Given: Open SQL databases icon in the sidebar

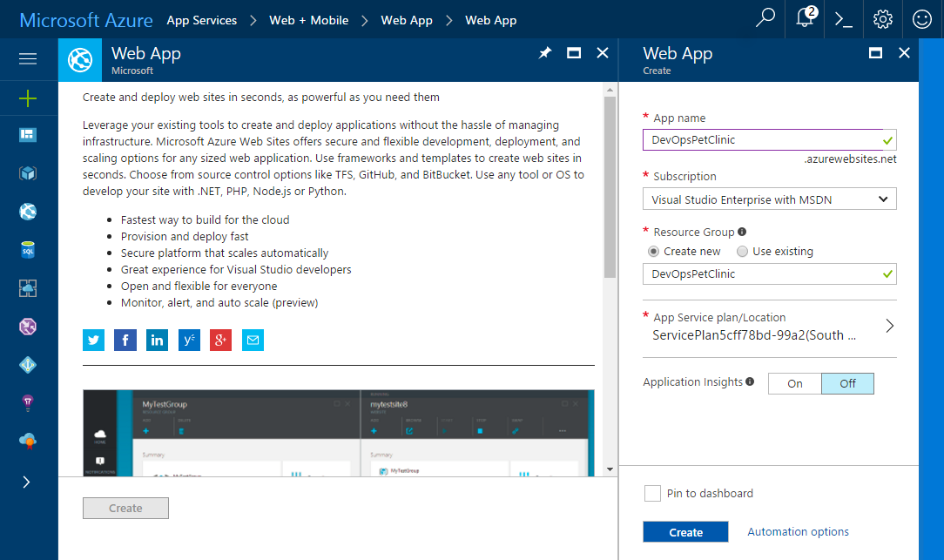Looking at the screenshot, I should [x=28, y=250].
